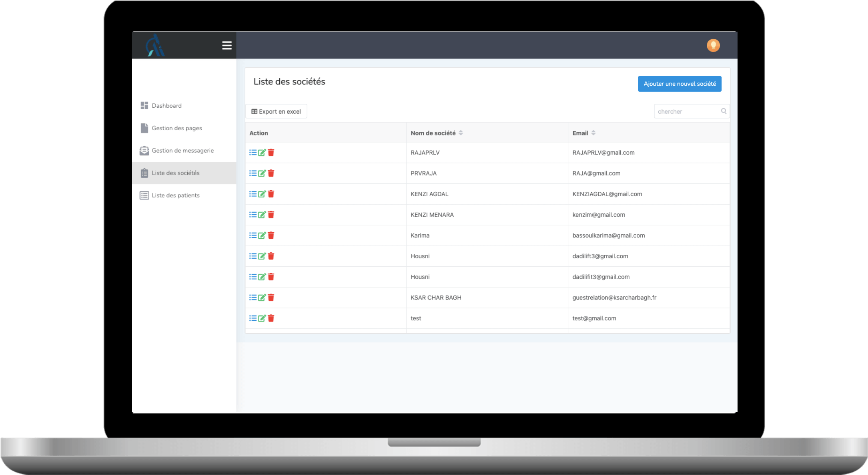Screen dimensions: 868x475
Task: Navigate to Liste des patients
Action: point(175,195)
